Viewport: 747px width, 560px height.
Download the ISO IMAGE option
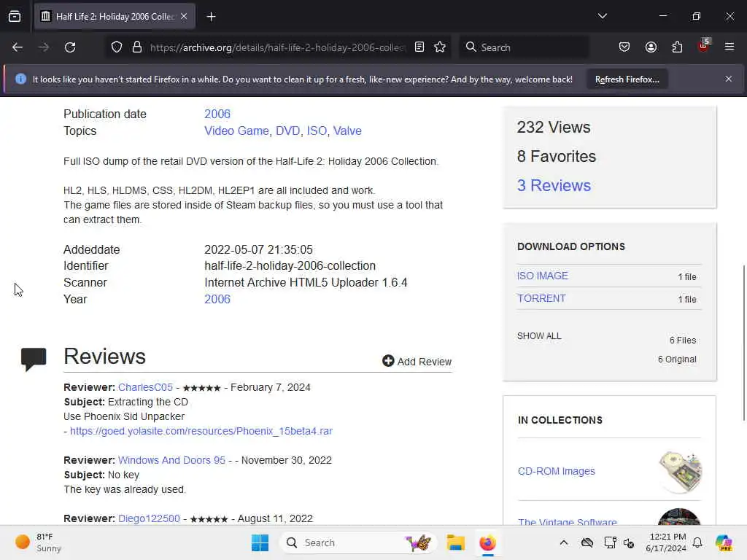pos(543,276)
